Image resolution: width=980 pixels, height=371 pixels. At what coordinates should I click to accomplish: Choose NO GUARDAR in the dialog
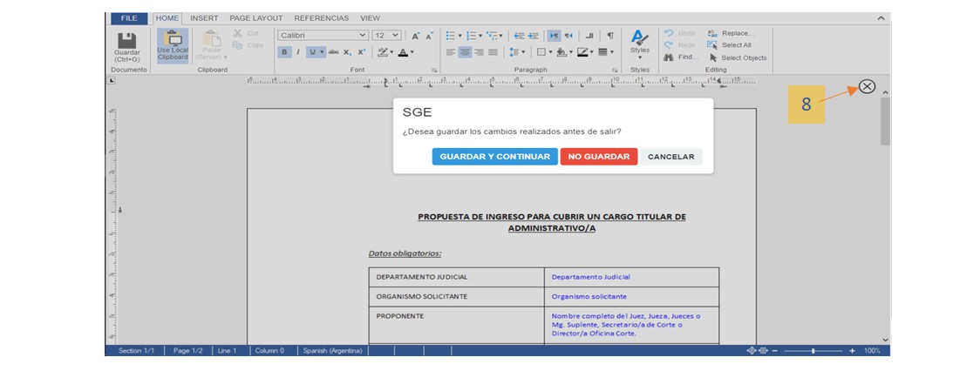(x=598, y=157)
